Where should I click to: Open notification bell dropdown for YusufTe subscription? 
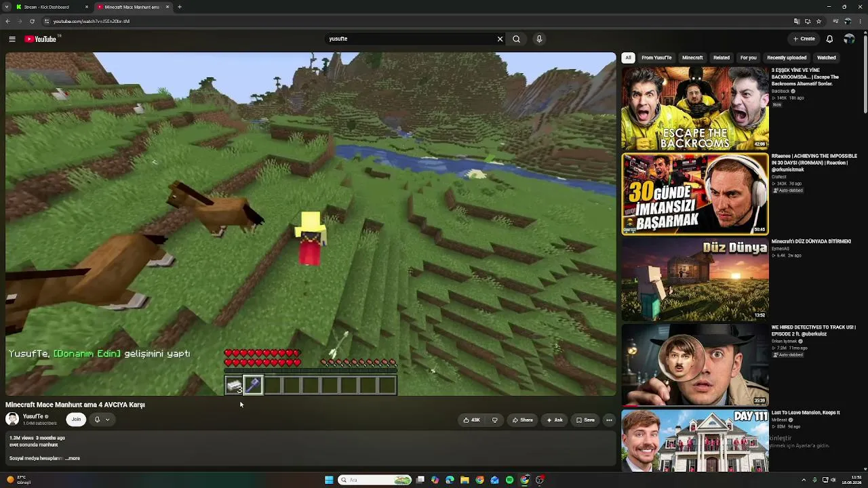pyautogui.click(x=102, y=420)
